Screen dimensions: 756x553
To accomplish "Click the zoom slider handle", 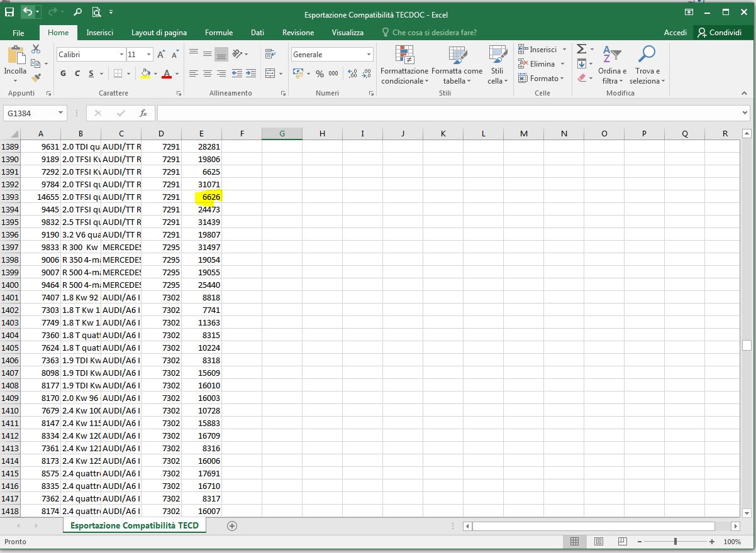I will pyautogui.click(x=675, y=541).
